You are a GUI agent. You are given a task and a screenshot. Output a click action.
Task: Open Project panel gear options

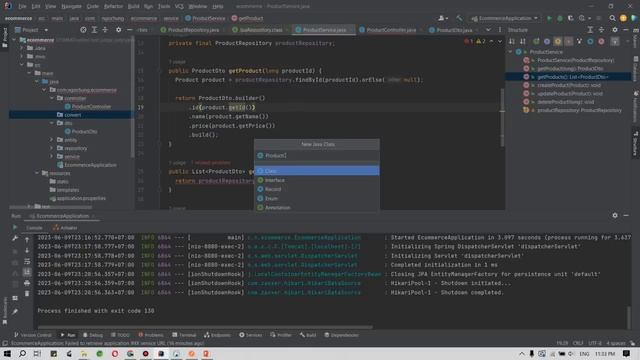[x=118, y=30]
